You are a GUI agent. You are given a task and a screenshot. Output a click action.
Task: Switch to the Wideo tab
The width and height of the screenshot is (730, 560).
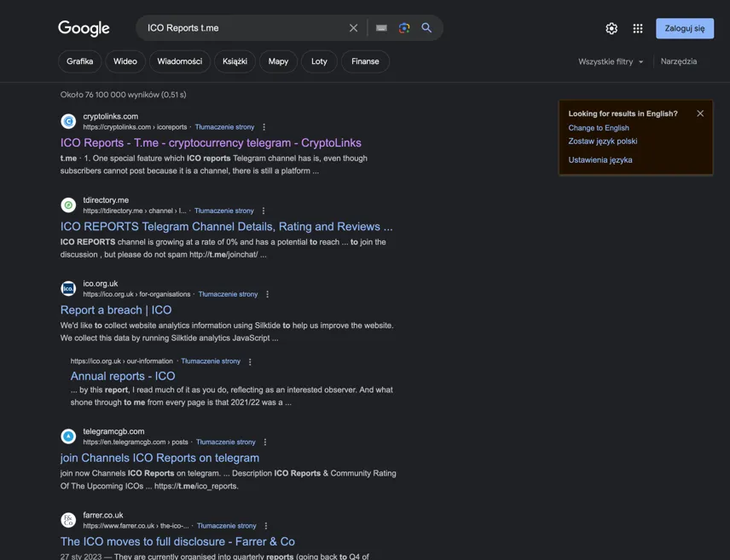click(125, 61)
